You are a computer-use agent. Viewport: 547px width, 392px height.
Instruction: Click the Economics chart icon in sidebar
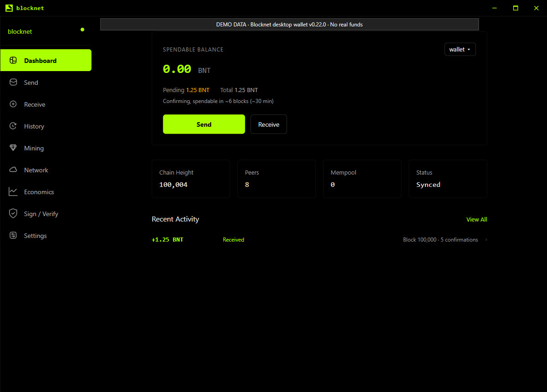tap(13, 192)
